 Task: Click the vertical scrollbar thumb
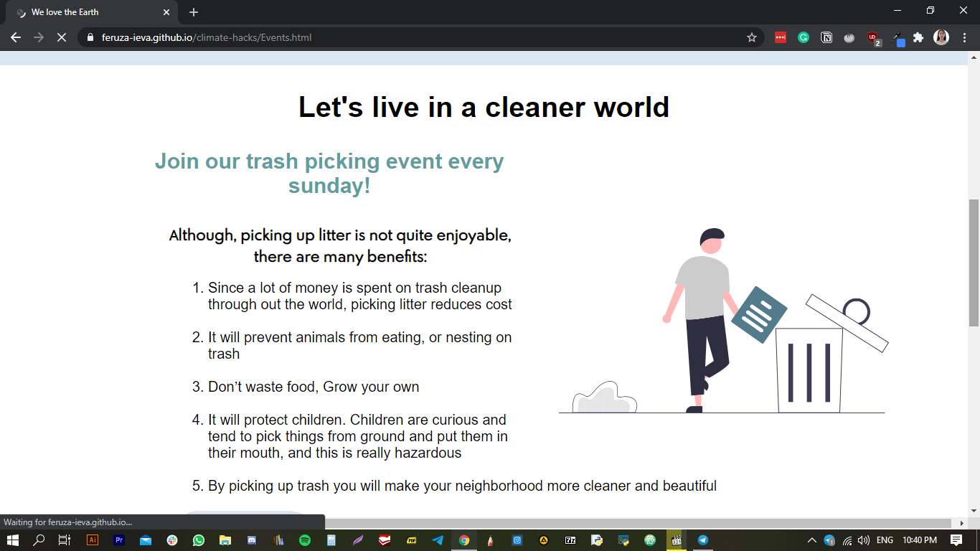coord(974,263)
